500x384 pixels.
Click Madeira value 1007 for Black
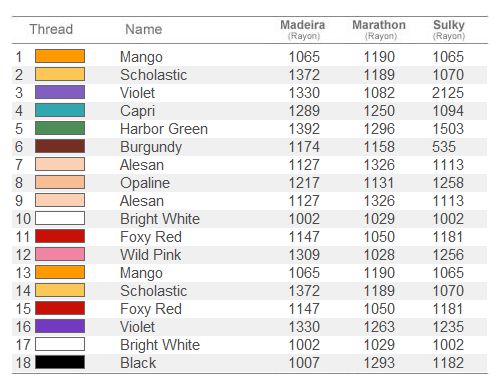point(304,363)
